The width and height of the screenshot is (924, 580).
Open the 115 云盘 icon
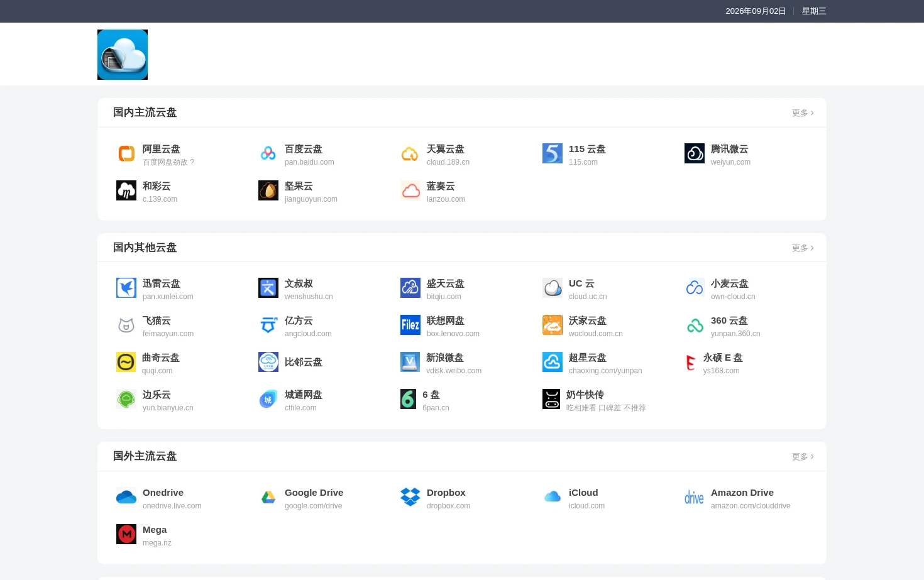(553, 153)
